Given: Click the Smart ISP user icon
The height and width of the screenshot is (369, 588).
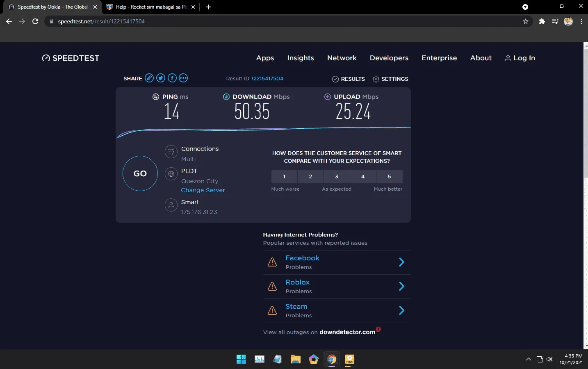Looking at the screenshot, I should tap(171, 205).
